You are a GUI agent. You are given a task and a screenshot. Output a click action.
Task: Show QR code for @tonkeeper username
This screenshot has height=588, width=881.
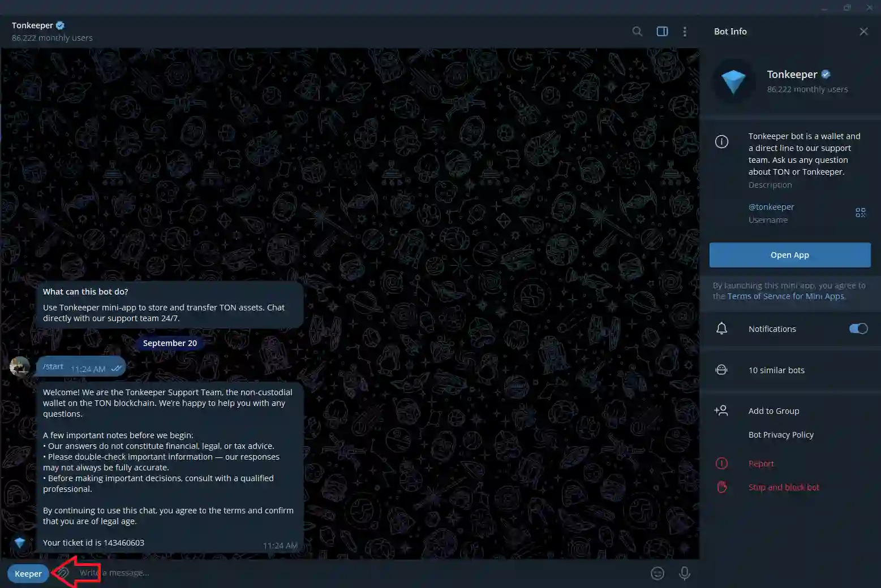tap(860, 213)
